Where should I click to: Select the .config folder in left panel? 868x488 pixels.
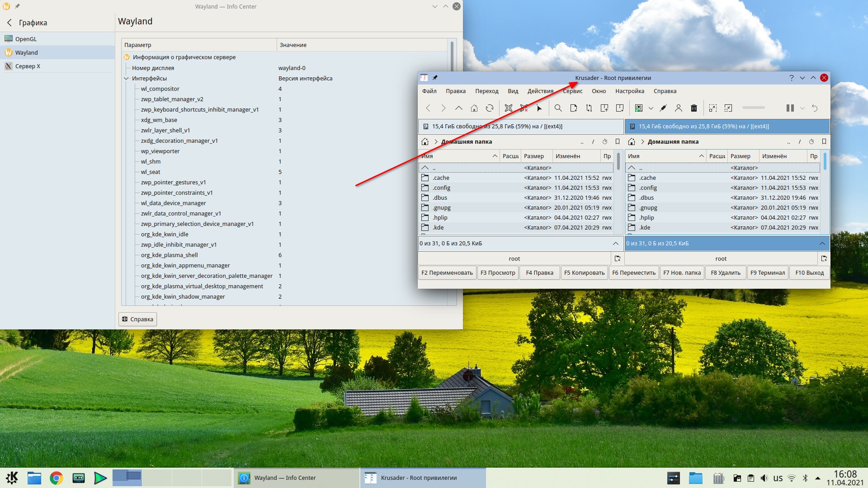click(x=441, y=188)
